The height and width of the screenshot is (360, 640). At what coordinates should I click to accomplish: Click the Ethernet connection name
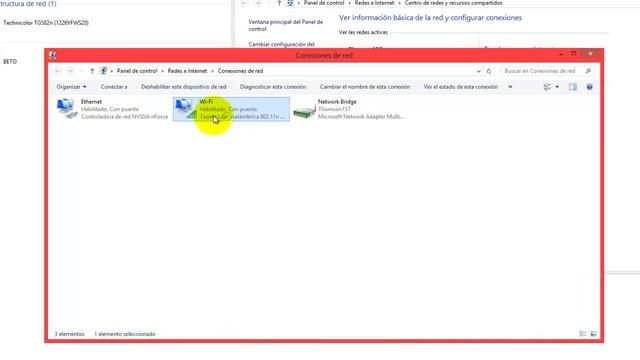[91, 102]
